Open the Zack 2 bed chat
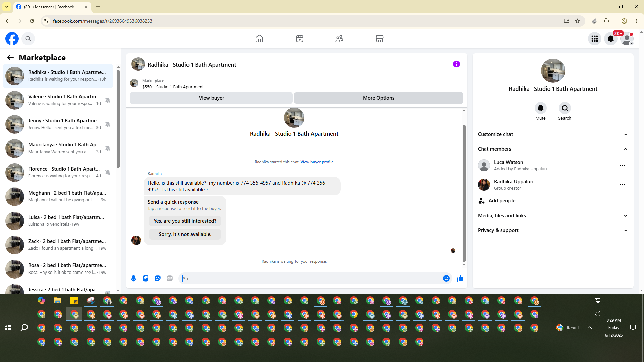The width and height of the screenshot is (644, 362). tap(58, 245)
